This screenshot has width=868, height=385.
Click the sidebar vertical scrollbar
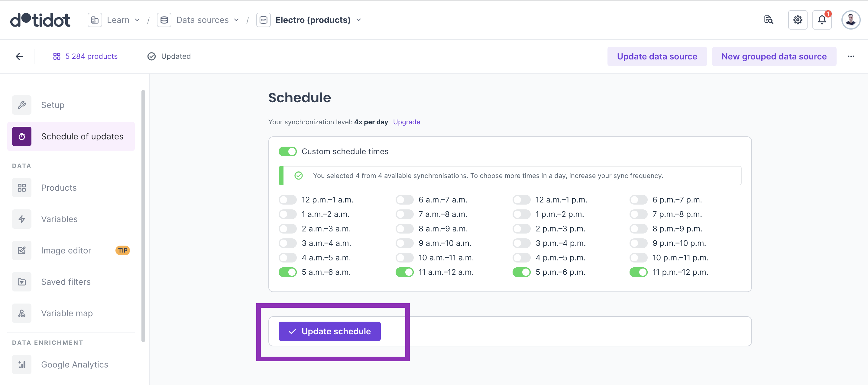(143, 215)
